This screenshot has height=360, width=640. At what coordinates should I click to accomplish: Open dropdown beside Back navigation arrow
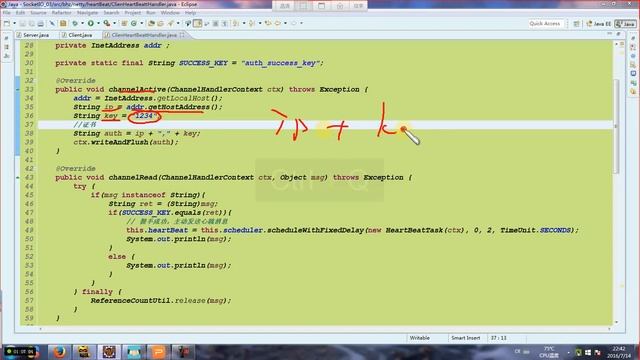(285, 23)
